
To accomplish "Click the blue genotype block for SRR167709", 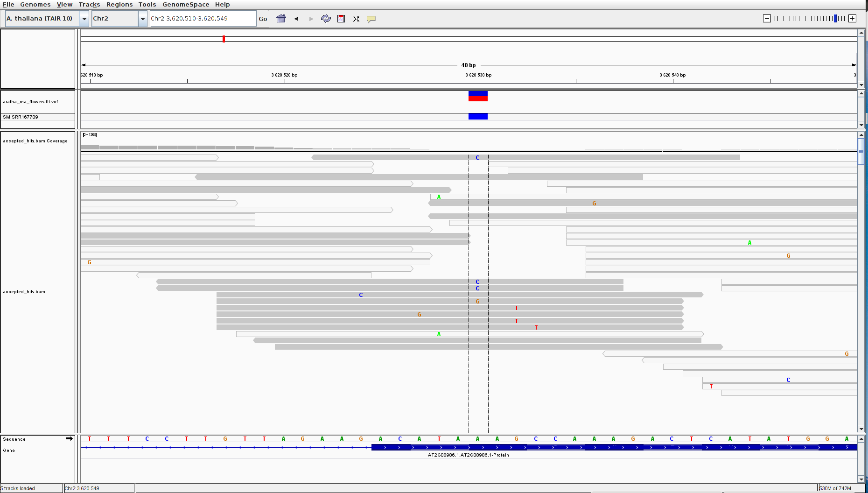I will [x=478, y=117].
